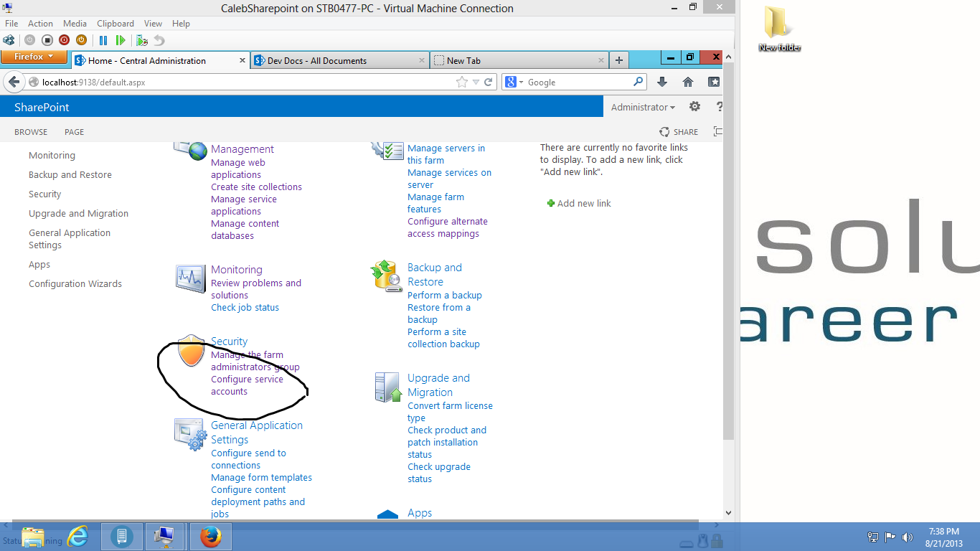Click Add new link
This screenshot has height=551, width=980.
584,203
